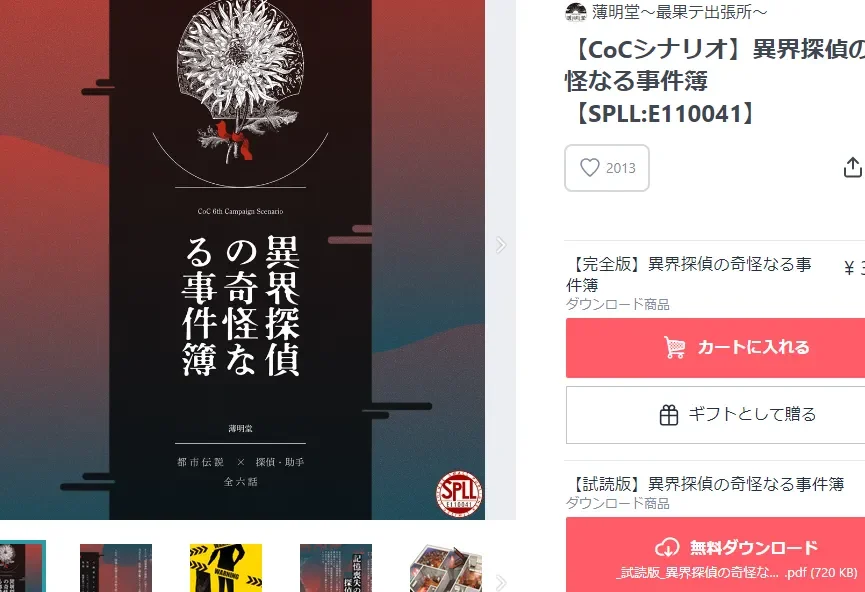Click the gift box icon
The image size is (865, 592).
coord(669,415)
